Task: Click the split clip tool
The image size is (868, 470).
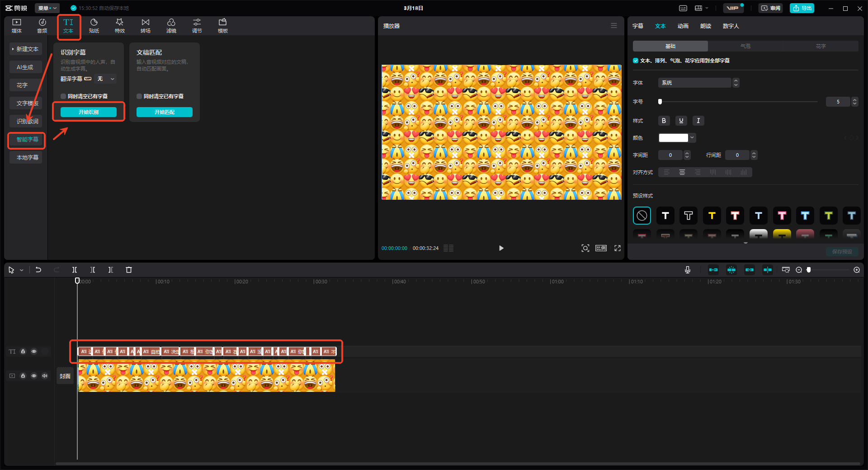Action: pyautogui.click(x=75, y=270)
